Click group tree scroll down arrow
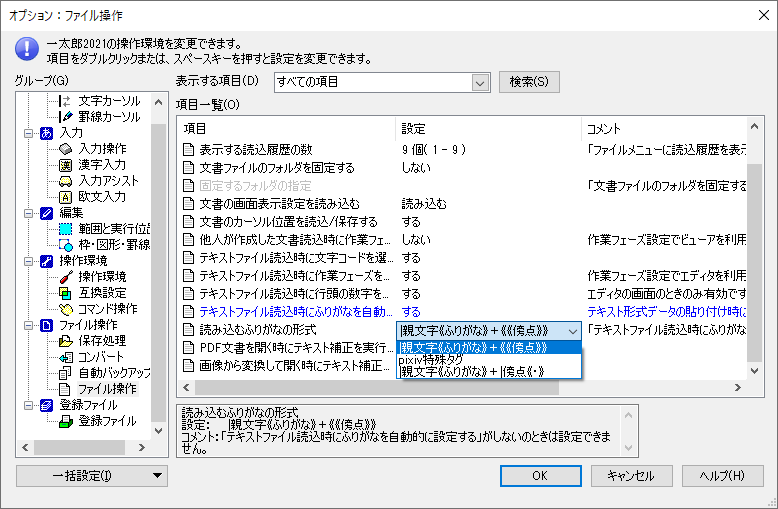The width and height of the screenshot is (778, 509). pos(158,431)
